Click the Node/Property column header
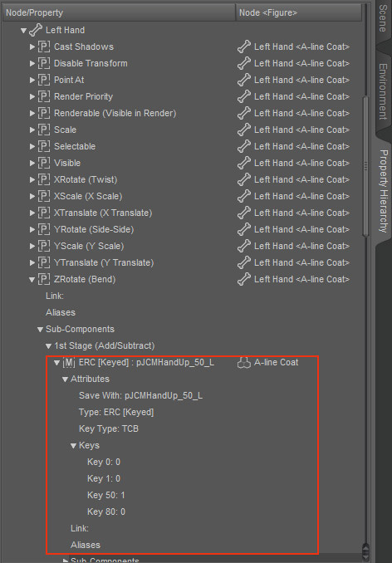392x563 pixels. [x=120, y=13]
